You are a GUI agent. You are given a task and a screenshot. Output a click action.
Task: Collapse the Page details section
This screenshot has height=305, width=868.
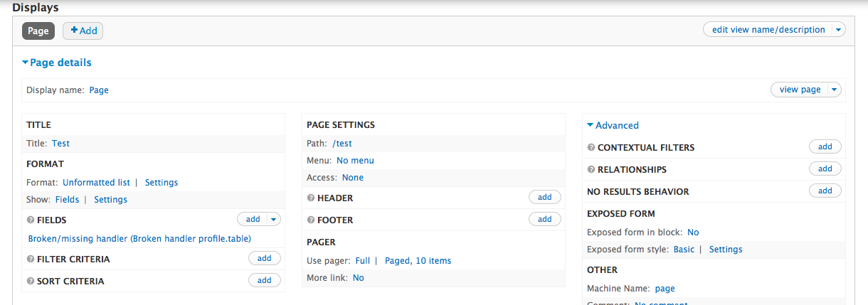coord(57,63)
